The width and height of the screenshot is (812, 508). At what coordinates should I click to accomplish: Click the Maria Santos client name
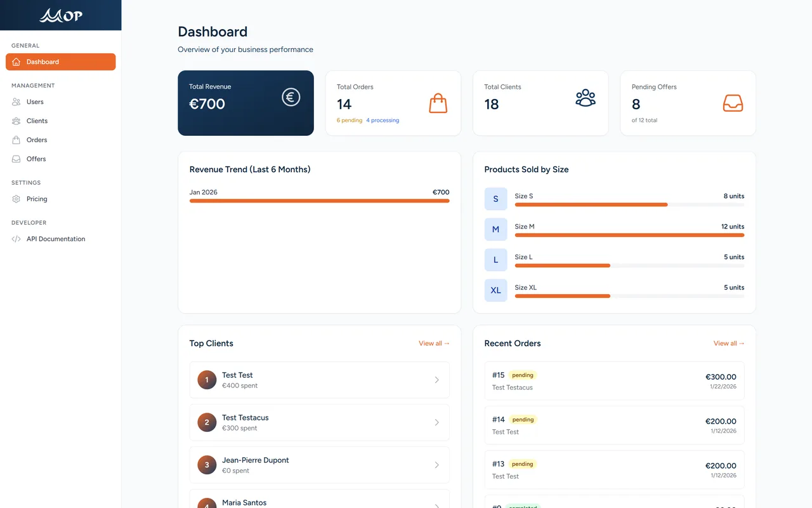coord(244,502)
